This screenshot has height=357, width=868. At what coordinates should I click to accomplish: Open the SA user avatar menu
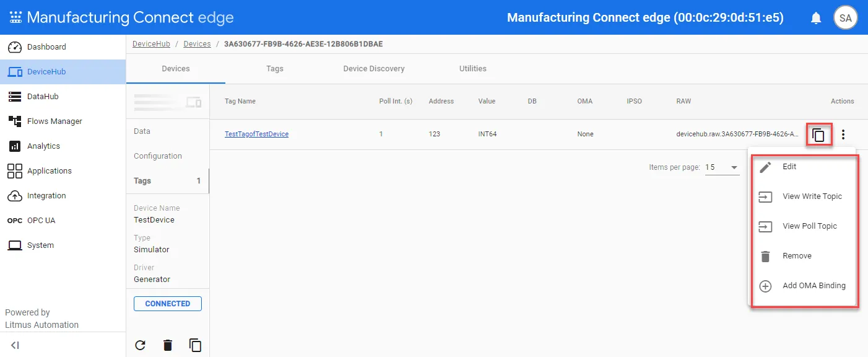tap(845, 18)
